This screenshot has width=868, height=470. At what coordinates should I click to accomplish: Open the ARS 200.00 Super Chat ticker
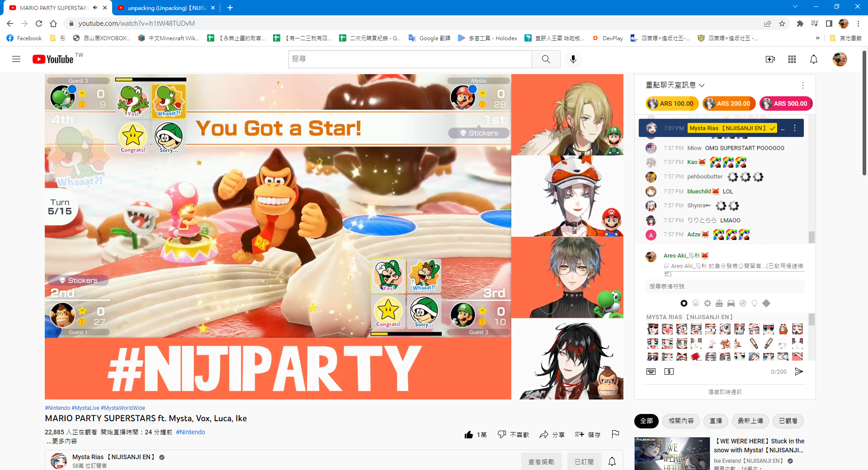point(729,103)
